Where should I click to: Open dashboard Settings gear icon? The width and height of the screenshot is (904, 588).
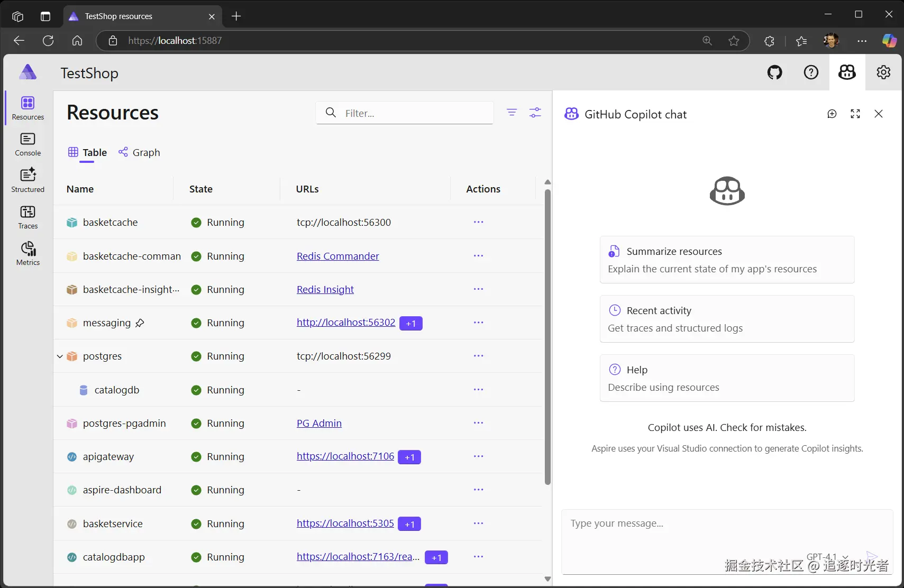(883, 72)
